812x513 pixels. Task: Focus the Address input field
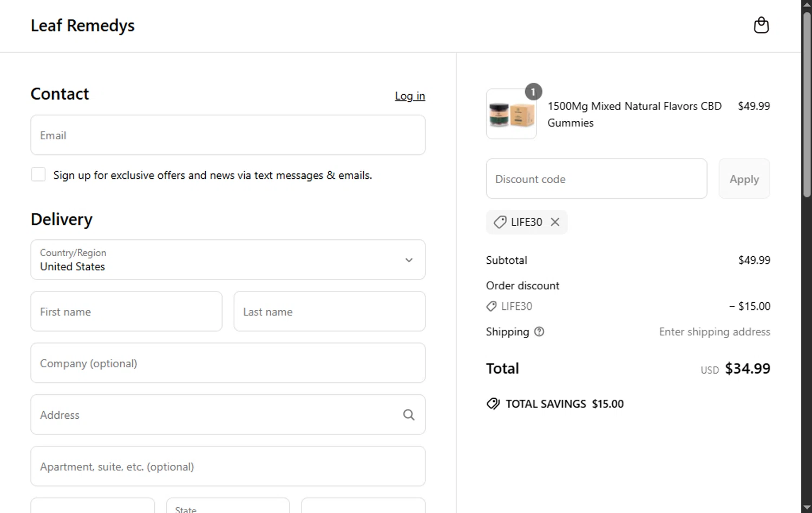click(x=228, y=415)
